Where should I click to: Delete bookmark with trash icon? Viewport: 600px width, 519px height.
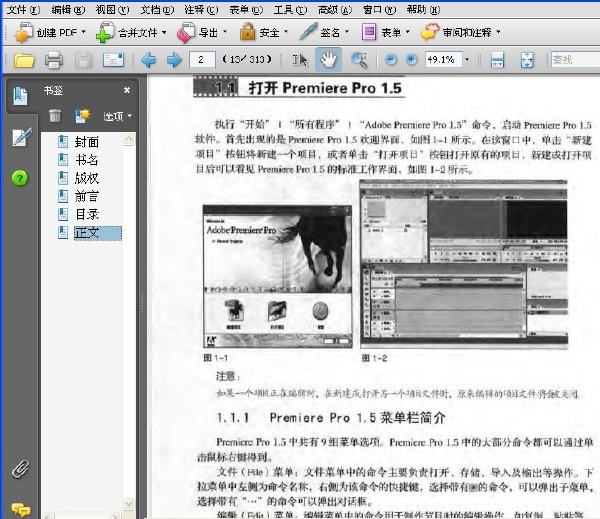pos(55,116)
